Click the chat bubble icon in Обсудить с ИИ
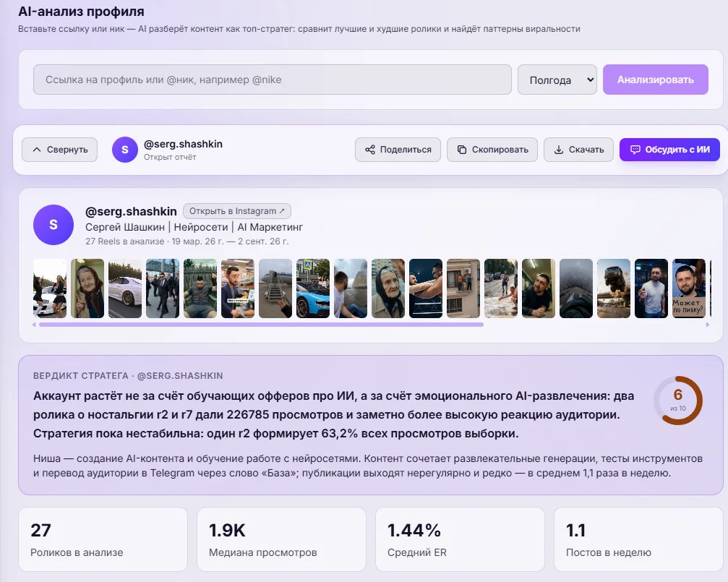 coord(635,150)
